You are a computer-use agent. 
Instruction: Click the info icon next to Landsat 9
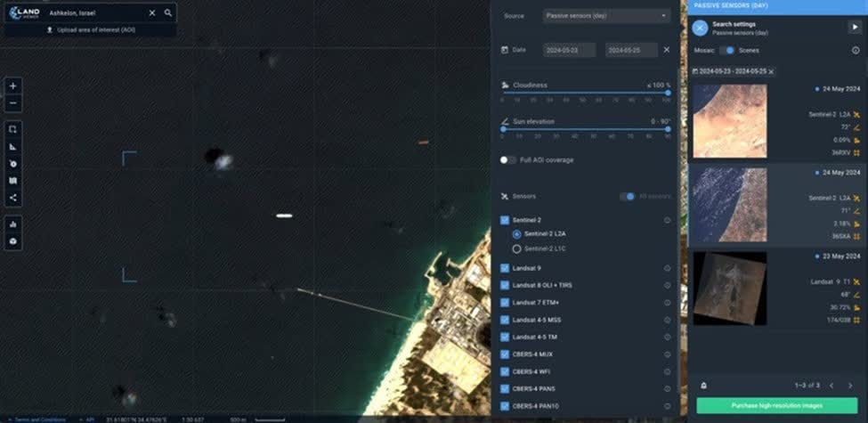click(x=667, y=268)
